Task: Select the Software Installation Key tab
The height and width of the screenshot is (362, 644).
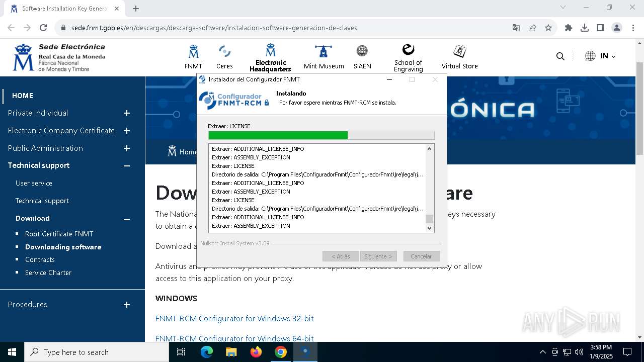Action: point(64,9)
